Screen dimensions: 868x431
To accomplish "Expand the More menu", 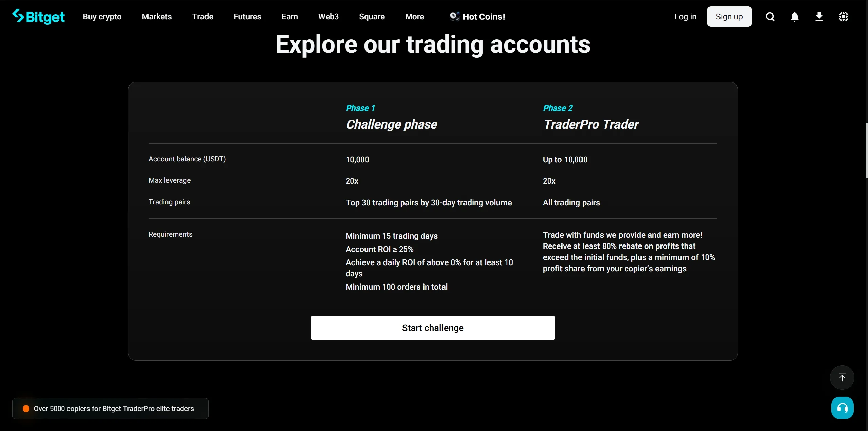I will pos(414,17).
